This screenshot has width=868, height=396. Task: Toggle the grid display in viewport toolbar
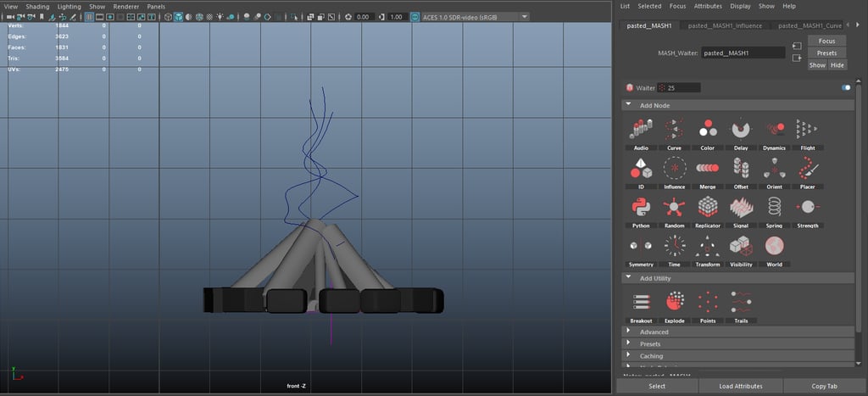click(89, 17)
